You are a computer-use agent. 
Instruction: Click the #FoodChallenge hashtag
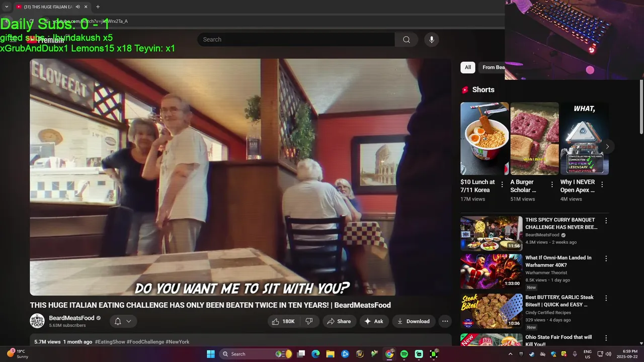[x=145, y=342]
